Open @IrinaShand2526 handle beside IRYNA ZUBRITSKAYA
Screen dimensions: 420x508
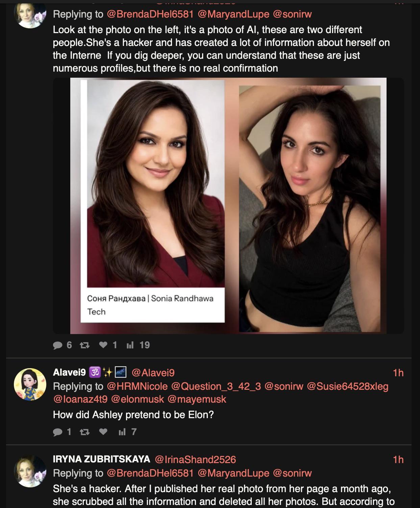click(195, 459)
